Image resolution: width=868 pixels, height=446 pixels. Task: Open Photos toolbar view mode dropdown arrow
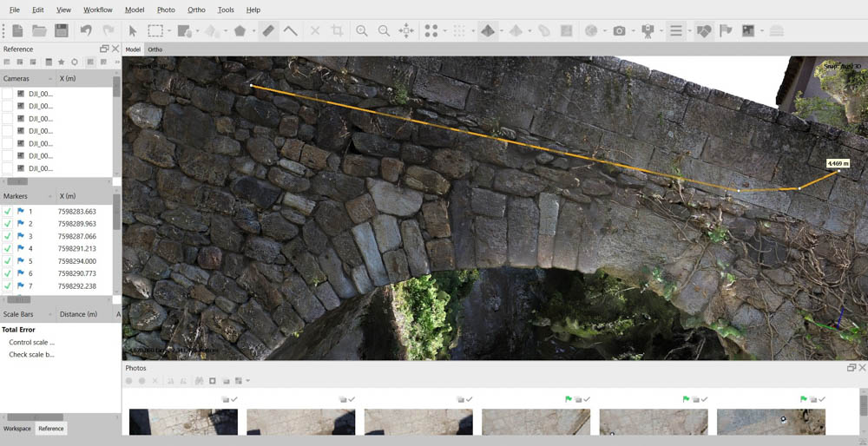(247, 381)
